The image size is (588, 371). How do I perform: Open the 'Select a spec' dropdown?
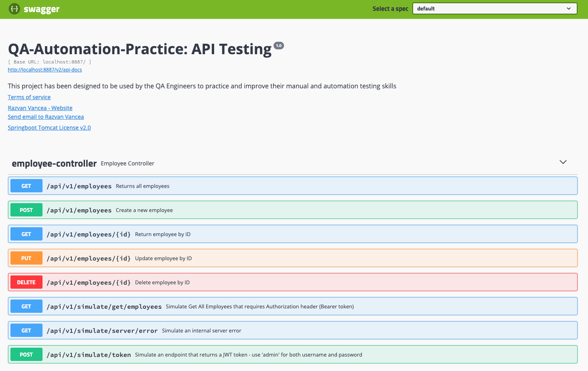pyautogui.click(x=494, y=8)
